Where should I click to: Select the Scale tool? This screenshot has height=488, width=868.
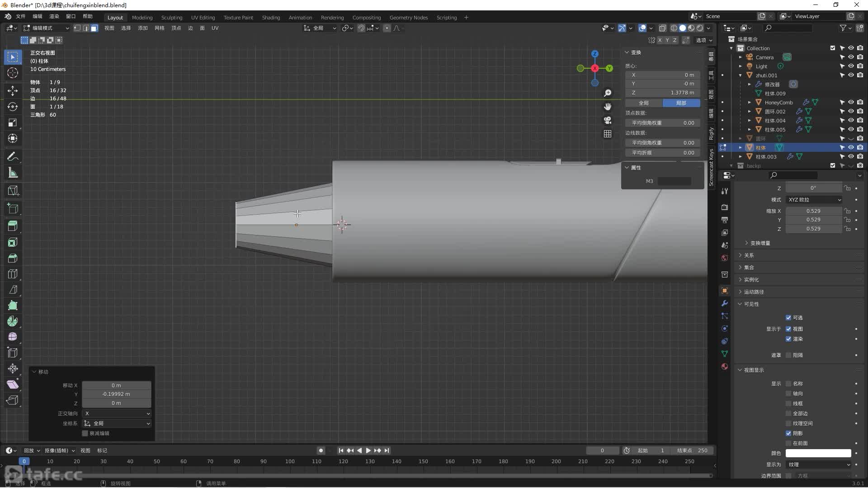(13, 122)
